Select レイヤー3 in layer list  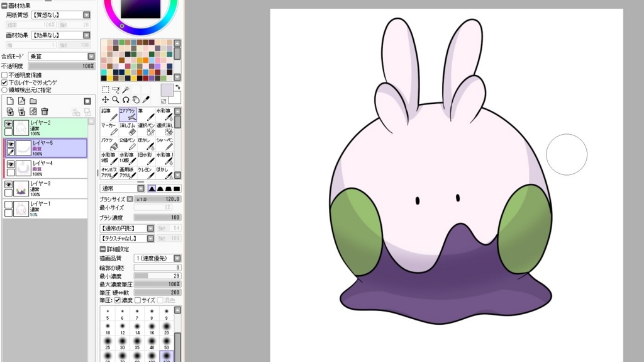click(45, 189)
